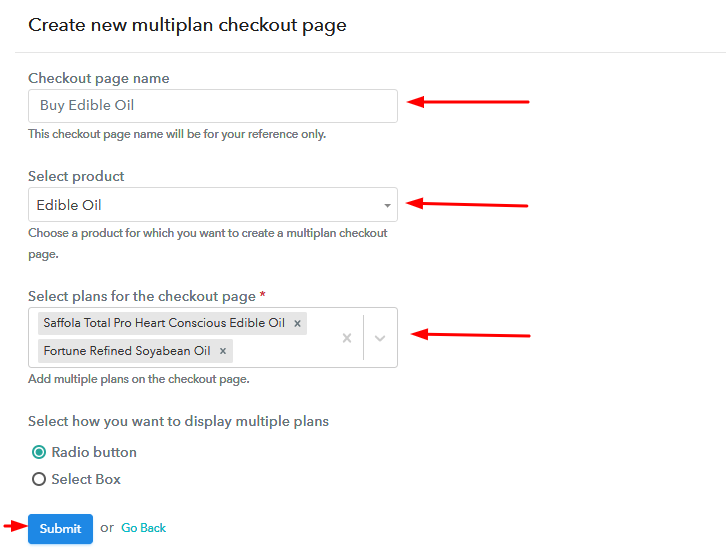Click the 'Select Box' option label text
The height and width of the screenshot is (553, 726).
pyautogui.click(x=86, y=479)
